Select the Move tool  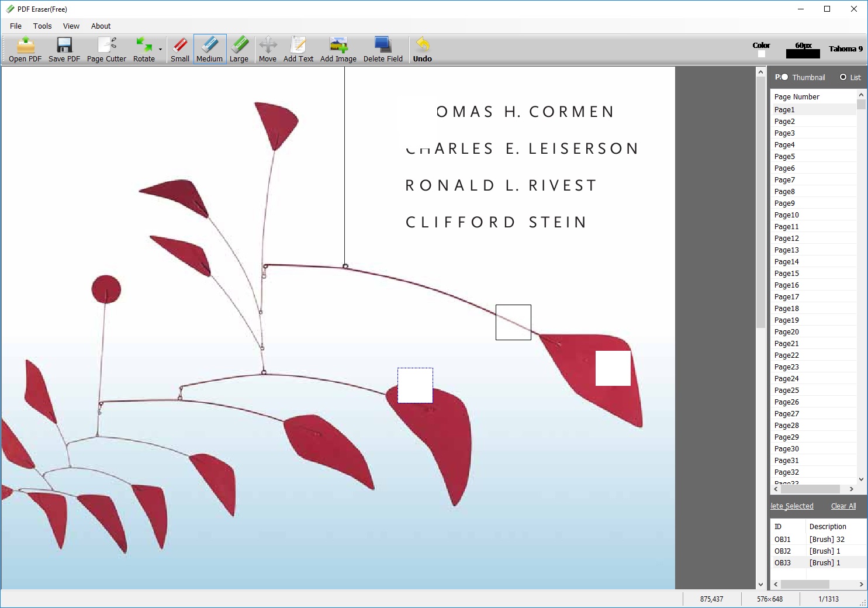tap(268, 49)
